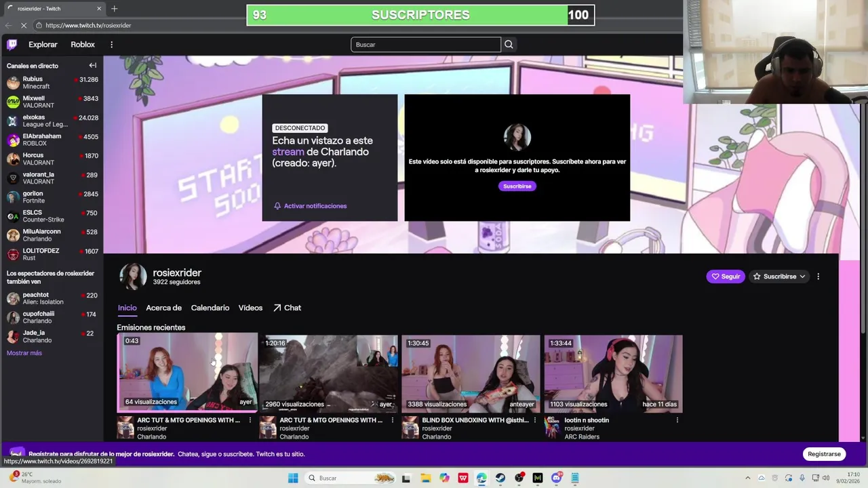
Task: Click the clock showing 17:10
Action: click(x=853, y=474)
